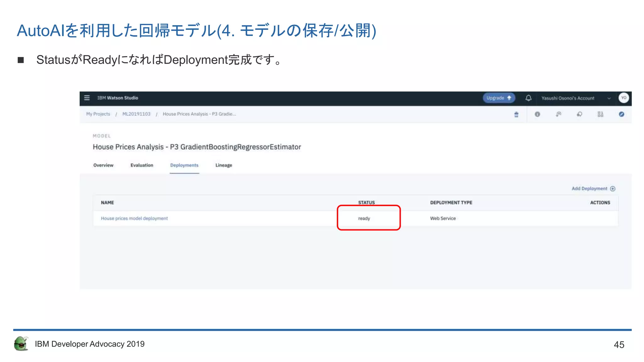Open the data assets grid icon
The image size is (644, 362).
600,114
